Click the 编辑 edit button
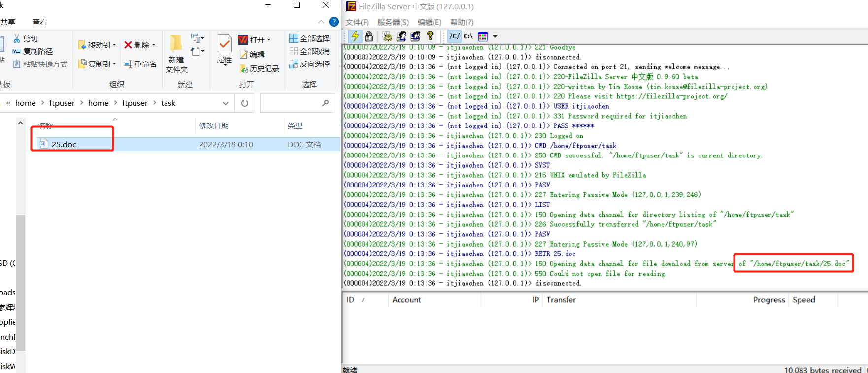This screenshot has width=868, height=373. pyautogui.click(x=252, y=54)
